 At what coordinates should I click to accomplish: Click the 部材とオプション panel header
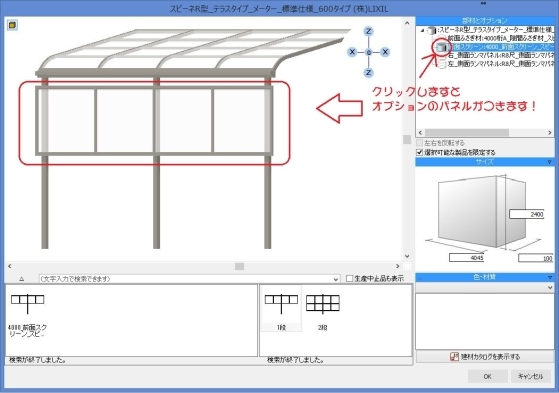485,21
